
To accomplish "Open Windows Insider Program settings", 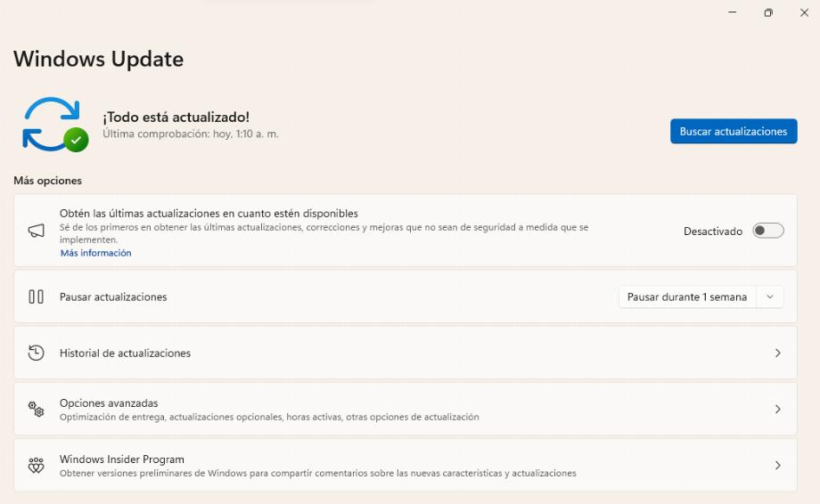I will click(406, 465).
